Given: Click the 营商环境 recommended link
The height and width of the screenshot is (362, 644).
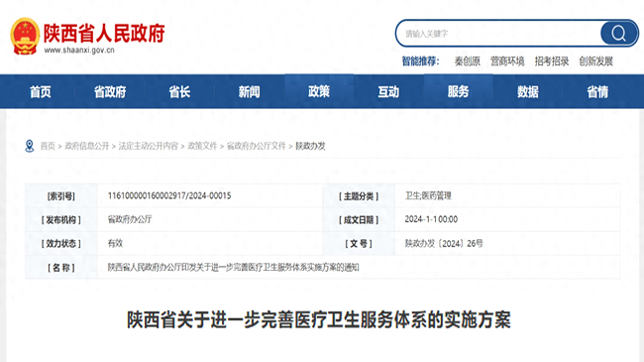Looking at the screenshot, I should coord(507,61).
